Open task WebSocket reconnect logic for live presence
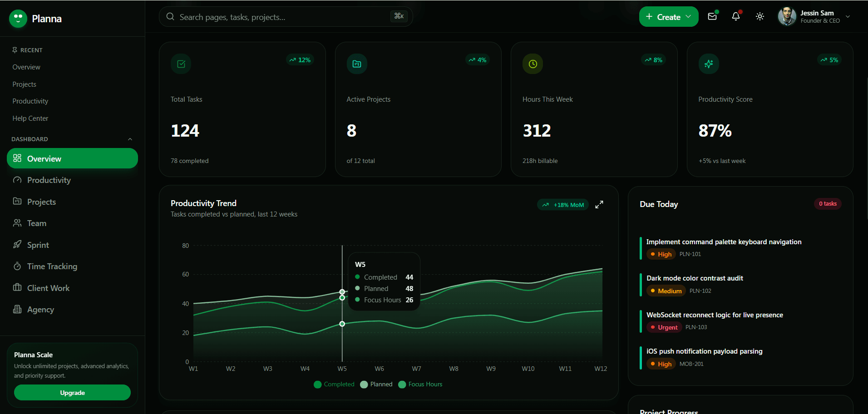 [x=715, y=315]
